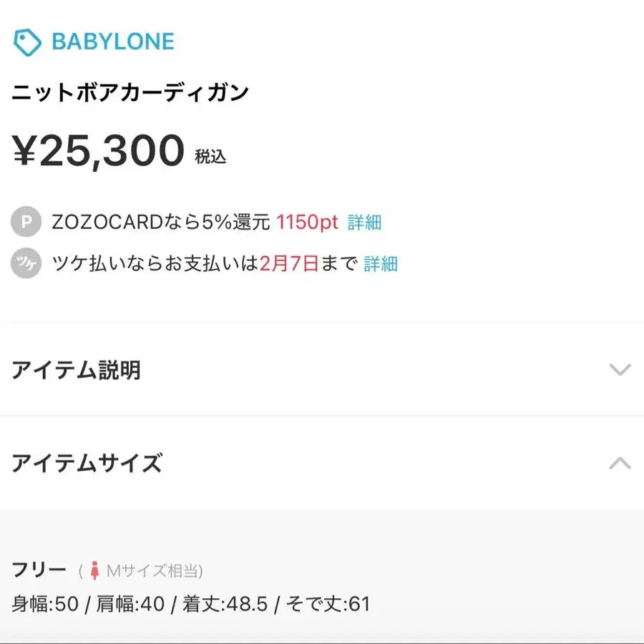Viewport: 644px width, 644px height.
Task: Click the BABYLONE brand tag icon
Action: pos(27,42)
